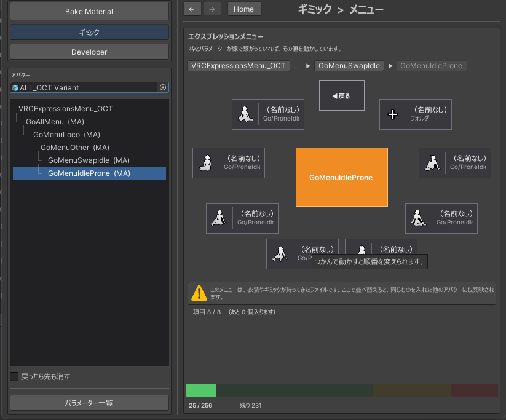Click the orange GoMenuIdleProne center tile
Viewport: 506px width, 420px height.
[342, 177]
